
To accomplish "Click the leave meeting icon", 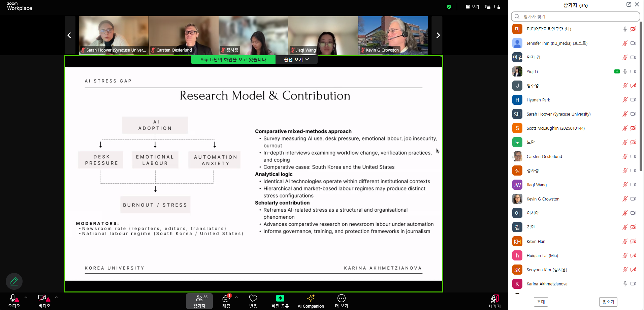I will [x=494, y=299].
